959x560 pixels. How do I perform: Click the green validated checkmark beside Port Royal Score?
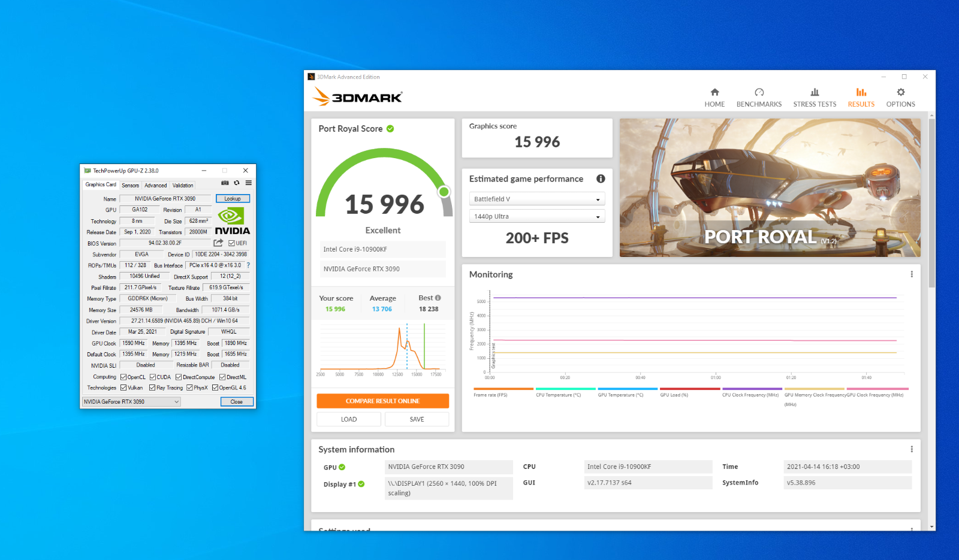pyautogui.click(x=390, y=129)
